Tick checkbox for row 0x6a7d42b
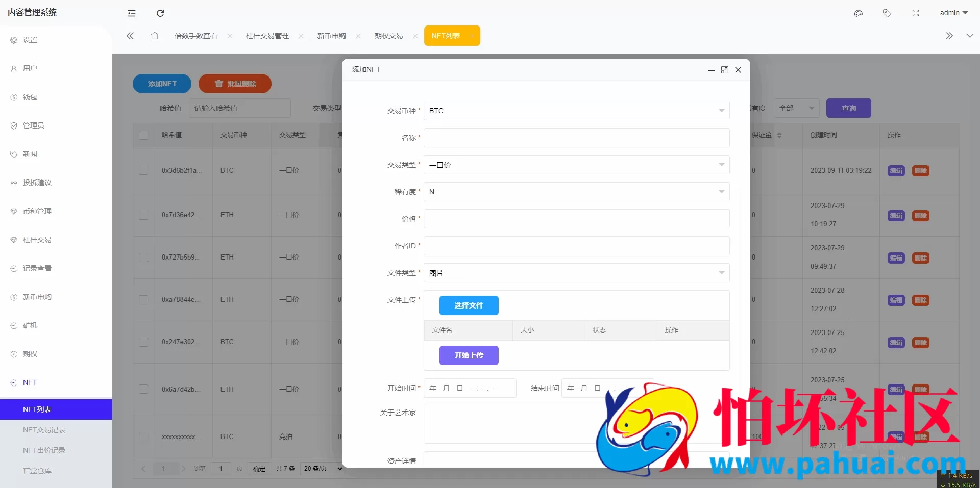This screenshot has height=488, width=980. click(143, 389)
